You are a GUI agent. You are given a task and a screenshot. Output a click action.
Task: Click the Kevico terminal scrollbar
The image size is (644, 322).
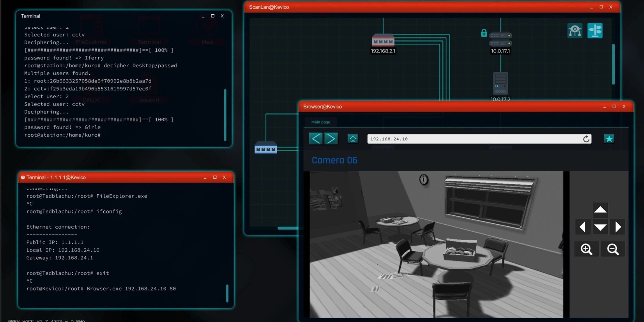click(x=227, y=293)
